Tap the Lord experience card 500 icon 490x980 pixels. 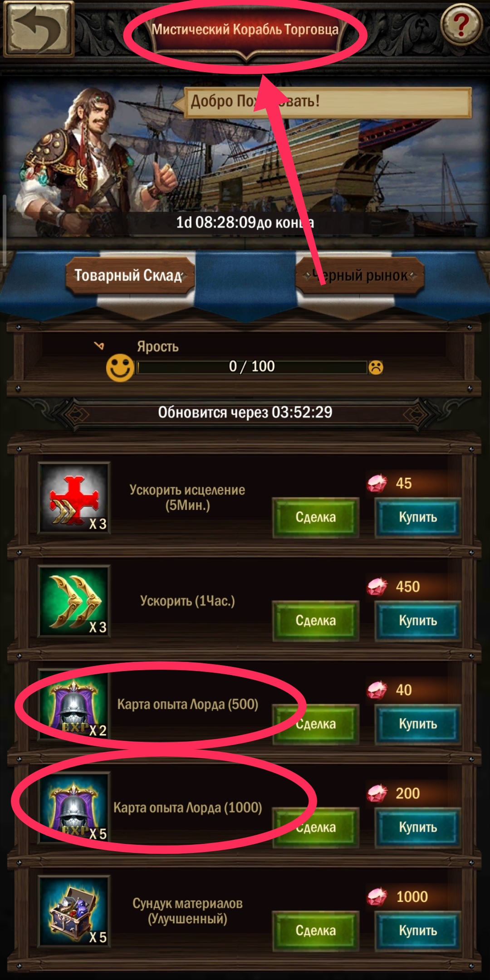[74, 704]
